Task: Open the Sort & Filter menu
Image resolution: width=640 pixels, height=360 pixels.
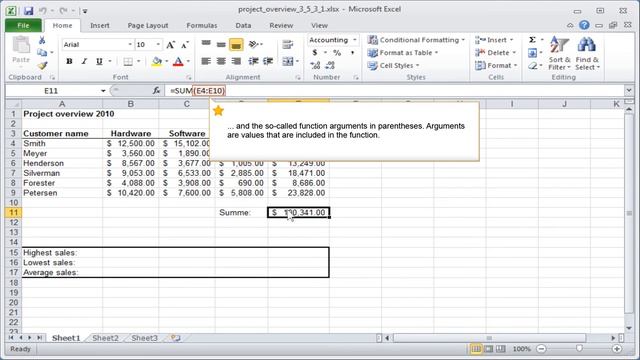Action: pyautogui.click(x=559, y=53)
